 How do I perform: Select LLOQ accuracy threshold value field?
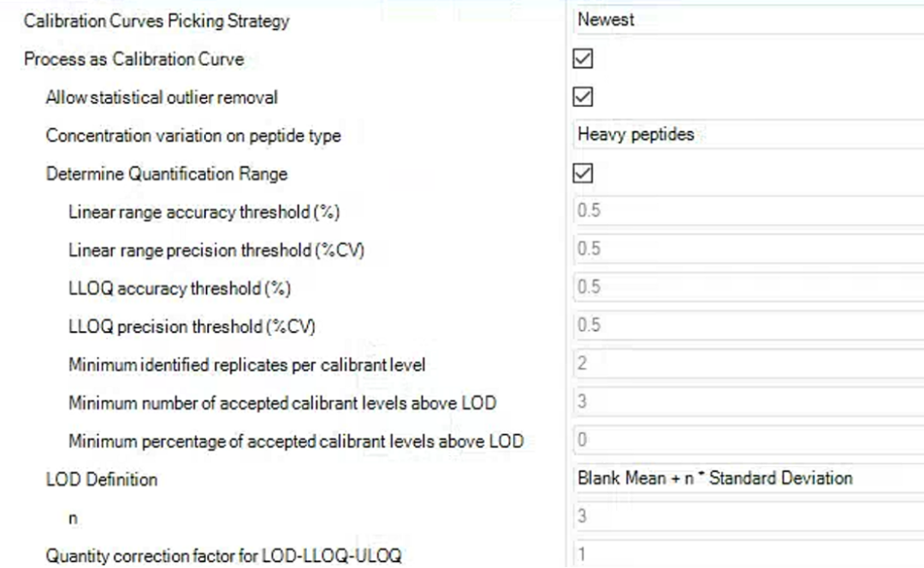(x=749, y=287)
